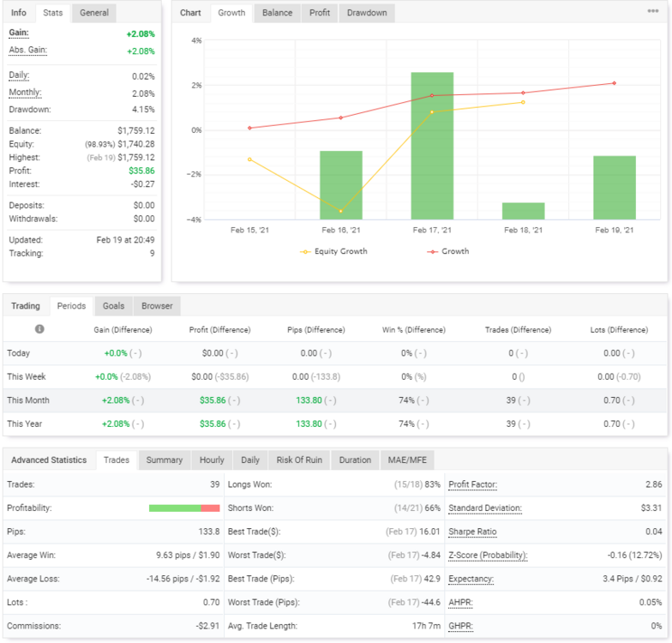Click the Lots (Difference) column header
This screenshot has height=643, width=672.
pos(619,329)
